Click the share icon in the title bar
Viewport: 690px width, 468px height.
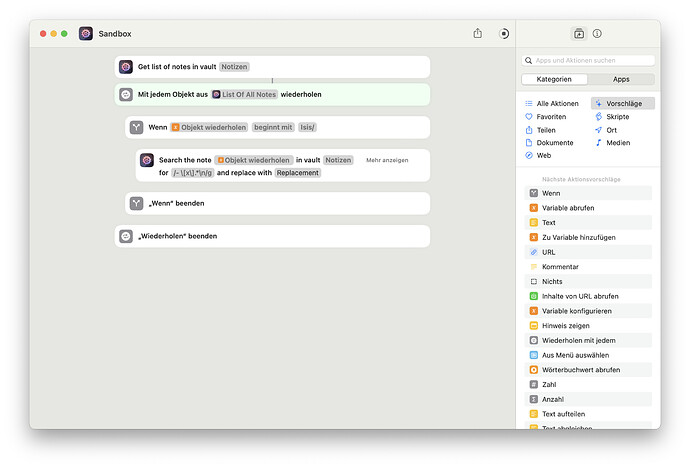pos(477,33)
